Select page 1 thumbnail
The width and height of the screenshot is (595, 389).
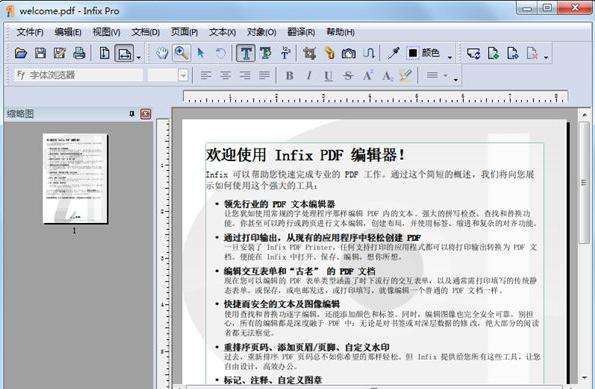(76, 178)
